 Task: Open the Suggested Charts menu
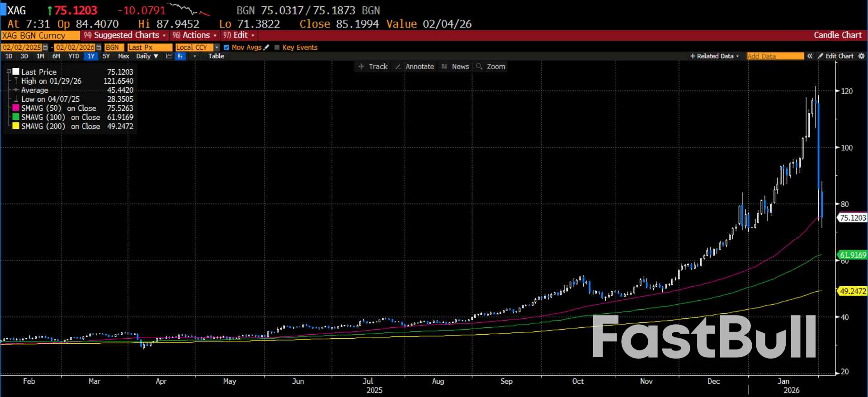pyautogui.click(x=125, y=35)
